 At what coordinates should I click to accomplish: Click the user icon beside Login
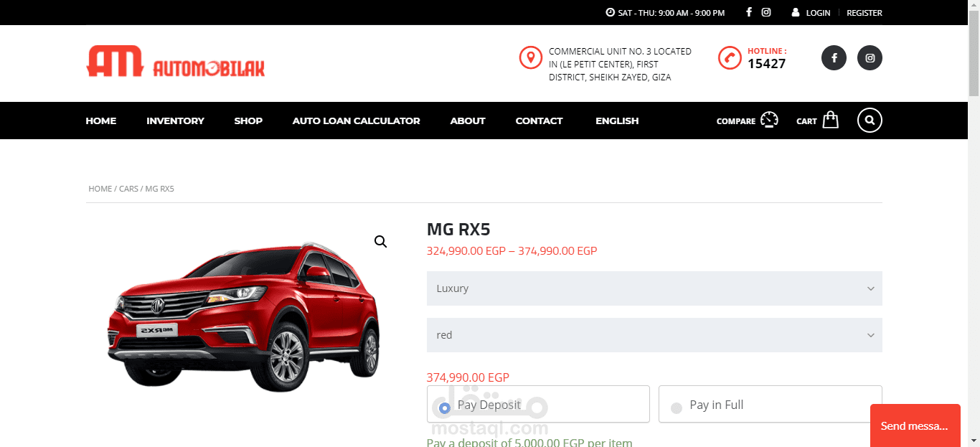796,12
